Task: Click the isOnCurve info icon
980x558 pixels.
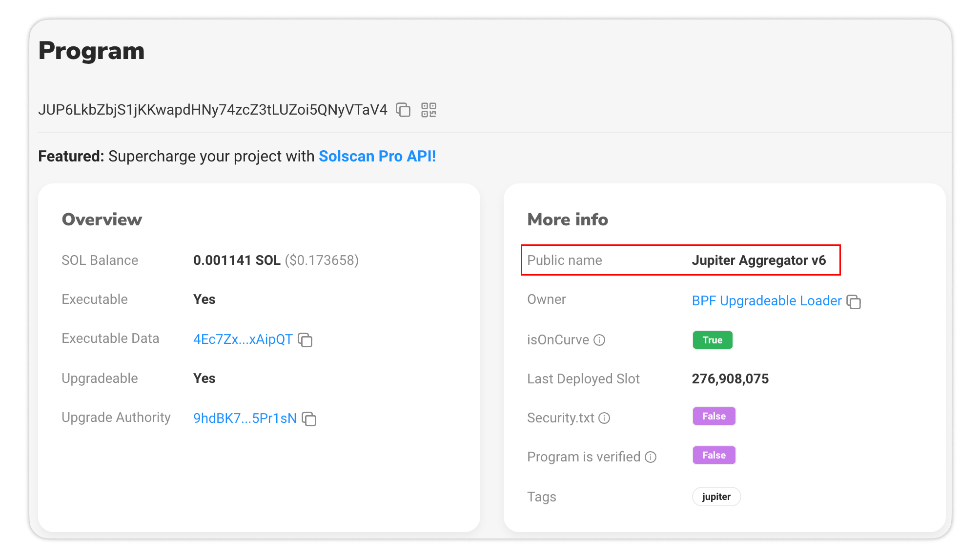Action: [599, 340]
